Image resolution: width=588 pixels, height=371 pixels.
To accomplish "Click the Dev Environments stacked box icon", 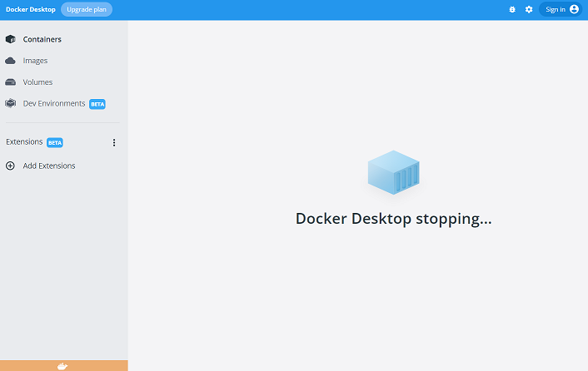I will [11, 103].
